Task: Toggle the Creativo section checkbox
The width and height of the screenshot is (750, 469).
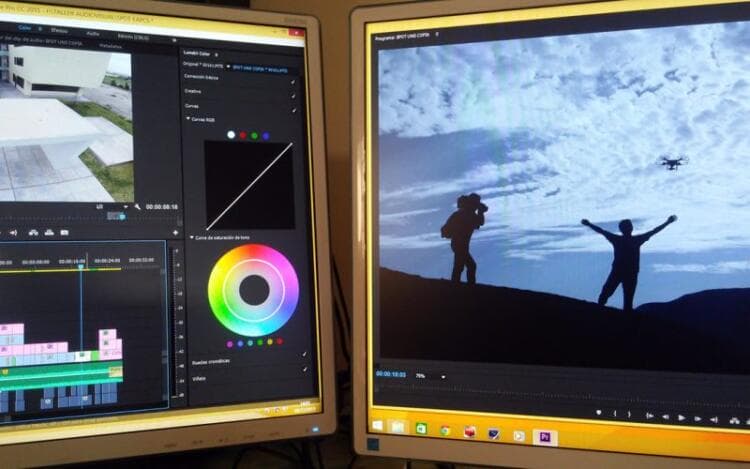Action: 293,96
